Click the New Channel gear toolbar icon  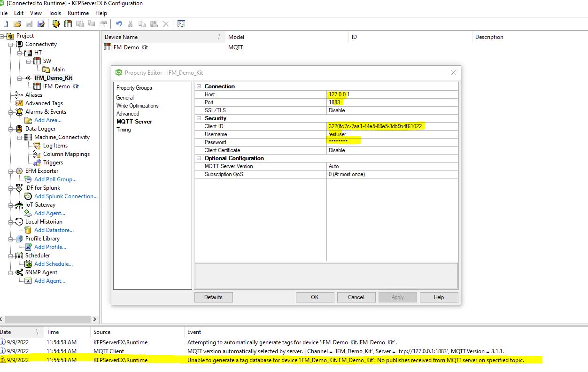tap(56, 24)
